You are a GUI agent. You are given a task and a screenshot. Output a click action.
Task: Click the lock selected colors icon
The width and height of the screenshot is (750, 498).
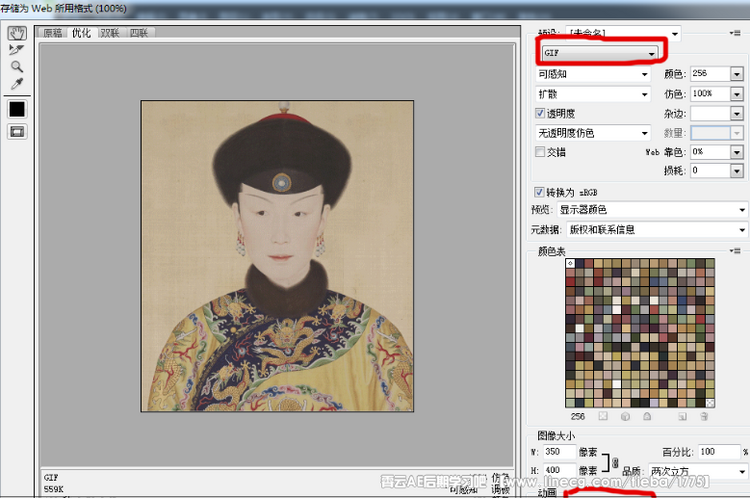[x=647, y=416]
